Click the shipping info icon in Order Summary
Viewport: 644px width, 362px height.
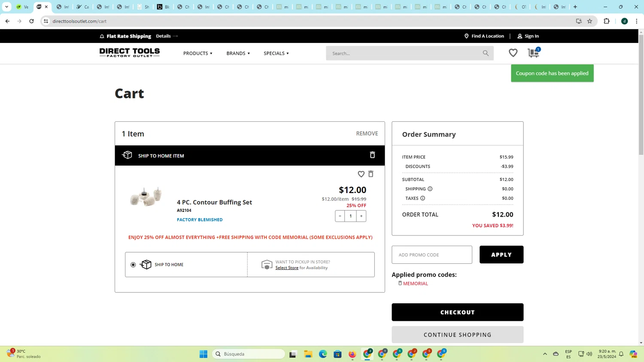point(430,189)
